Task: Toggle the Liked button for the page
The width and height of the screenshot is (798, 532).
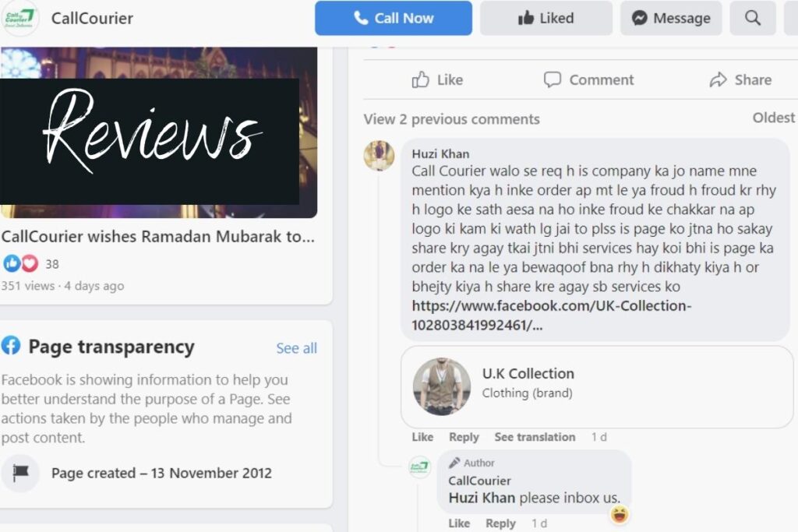Action: pos(546,19)
